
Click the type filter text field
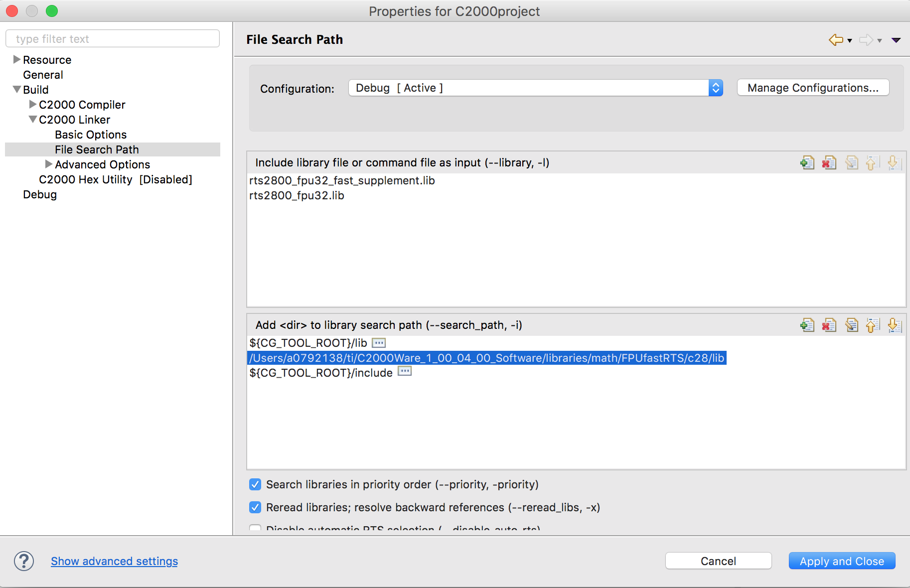[x=113, y=39]
